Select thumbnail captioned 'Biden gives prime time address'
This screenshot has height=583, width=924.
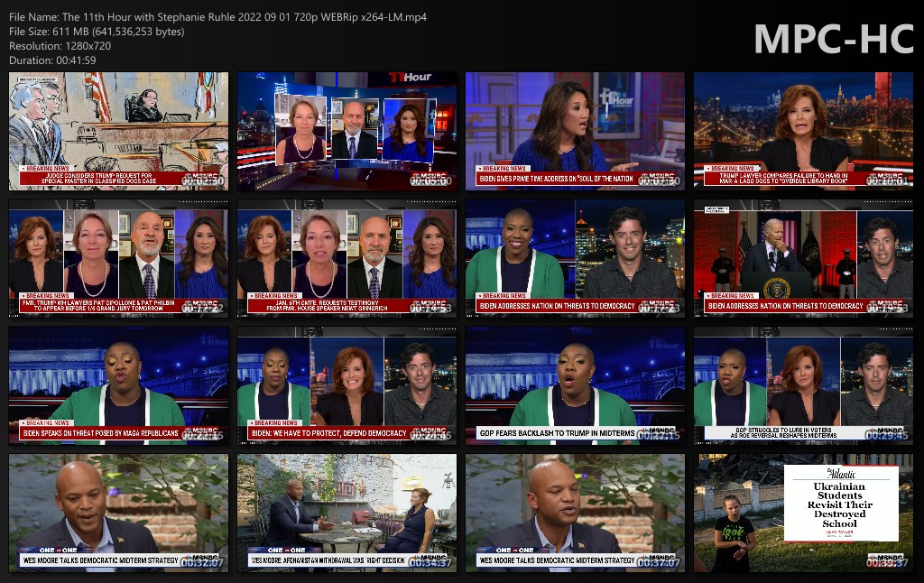pyautogui.click(x=575, y=132)
